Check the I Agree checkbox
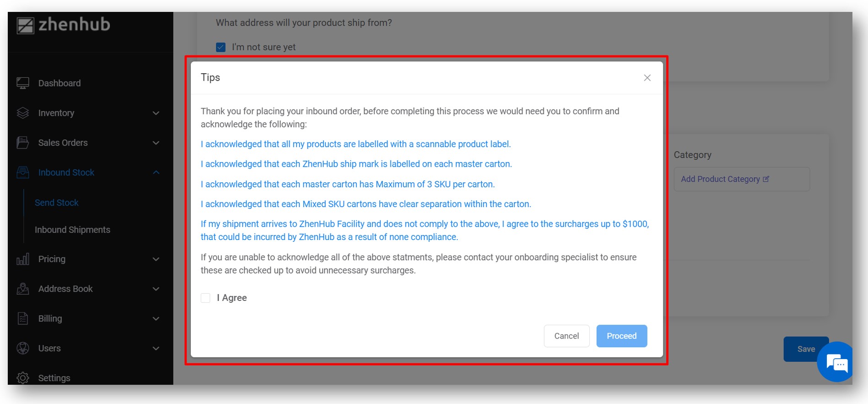 [205, 298]
